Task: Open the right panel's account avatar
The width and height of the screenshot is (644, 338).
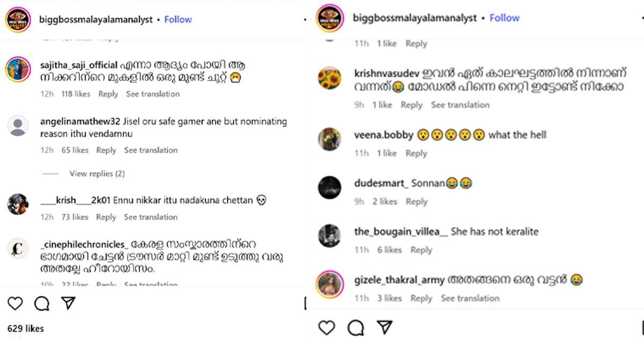Action: 329,18
